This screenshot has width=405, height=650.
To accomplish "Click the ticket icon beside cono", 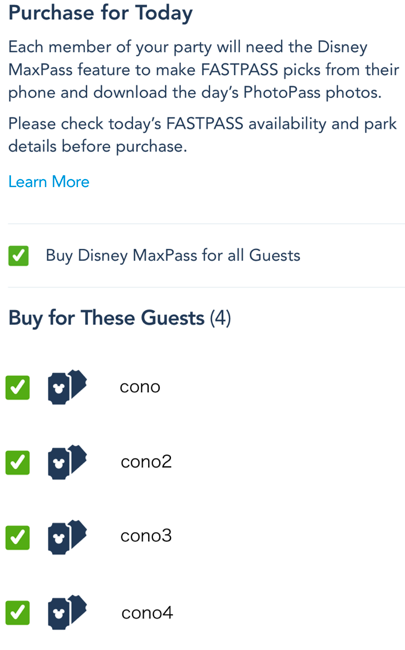I will tap(67, 387).
